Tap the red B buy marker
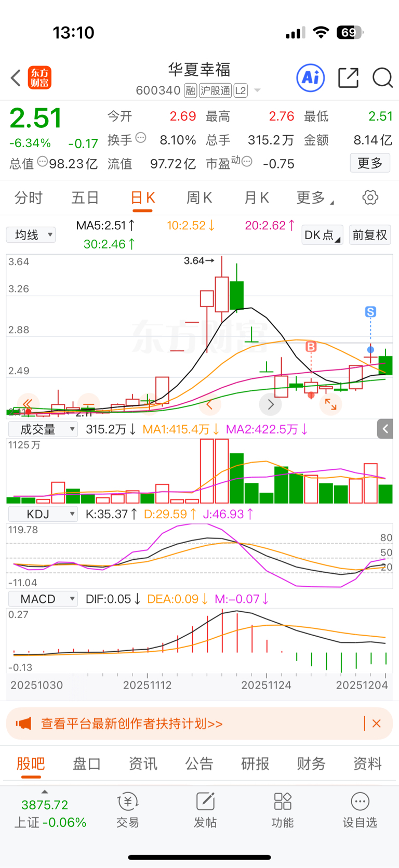This screenshot has width=399, height=868. (x=311, y=347)
